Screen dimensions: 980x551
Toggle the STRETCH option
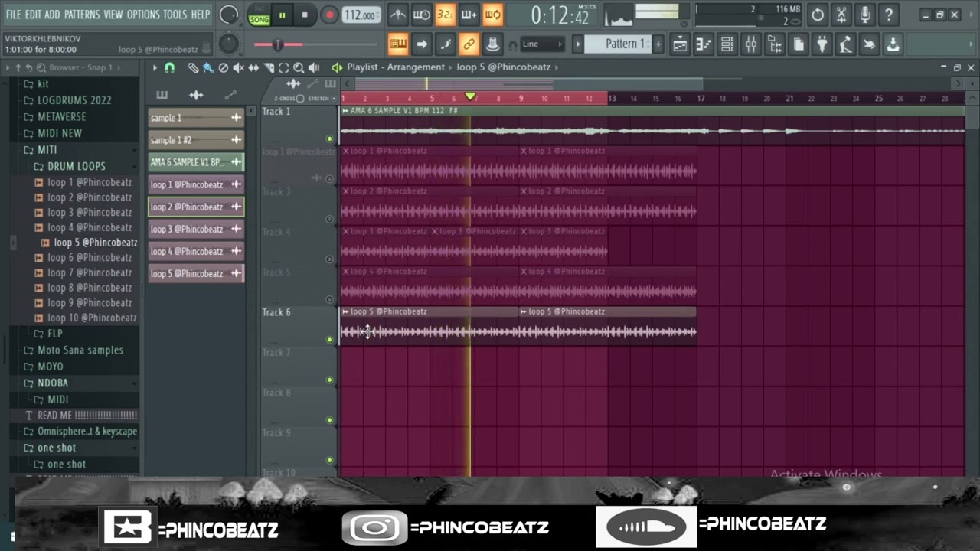[334, 99]
